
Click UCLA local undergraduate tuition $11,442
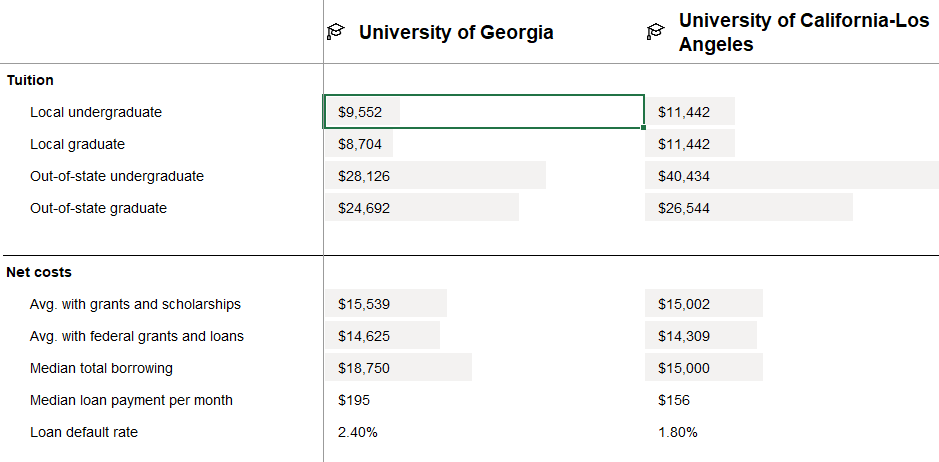(684, 112)
